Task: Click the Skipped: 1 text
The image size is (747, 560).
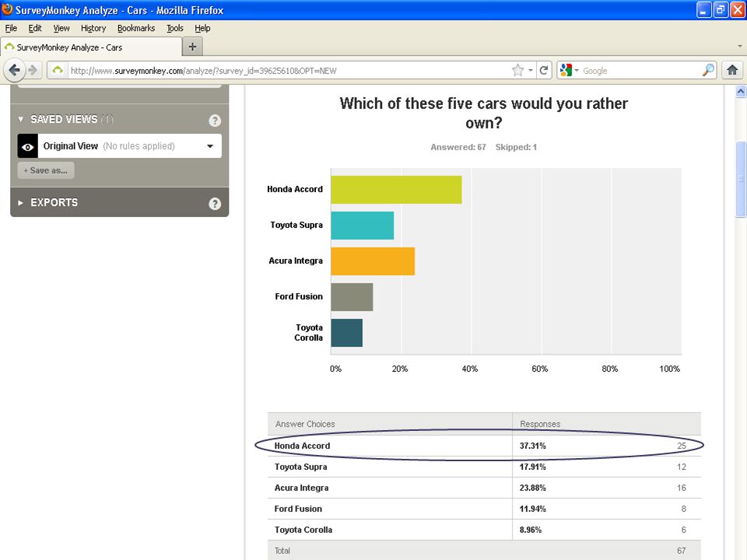Action: pyautogui.click(x=516, y=147)
